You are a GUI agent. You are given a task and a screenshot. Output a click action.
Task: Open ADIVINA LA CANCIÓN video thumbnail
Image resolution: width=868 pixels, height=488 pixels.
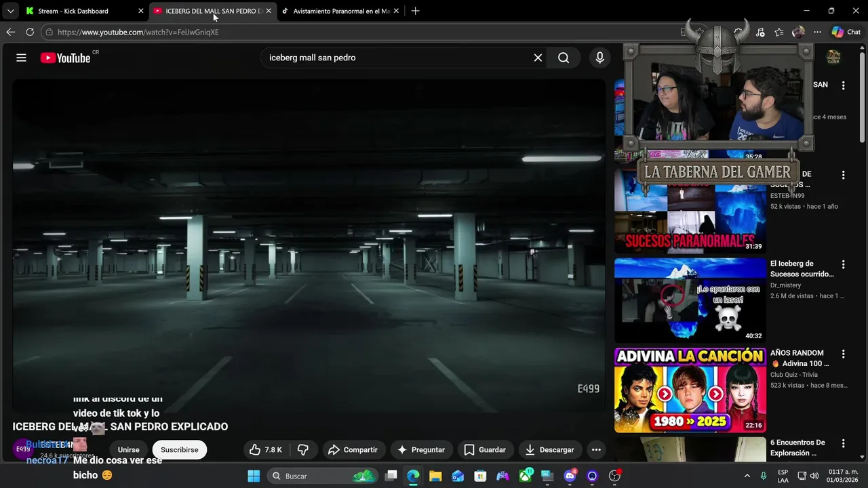[x=690, y=390]
